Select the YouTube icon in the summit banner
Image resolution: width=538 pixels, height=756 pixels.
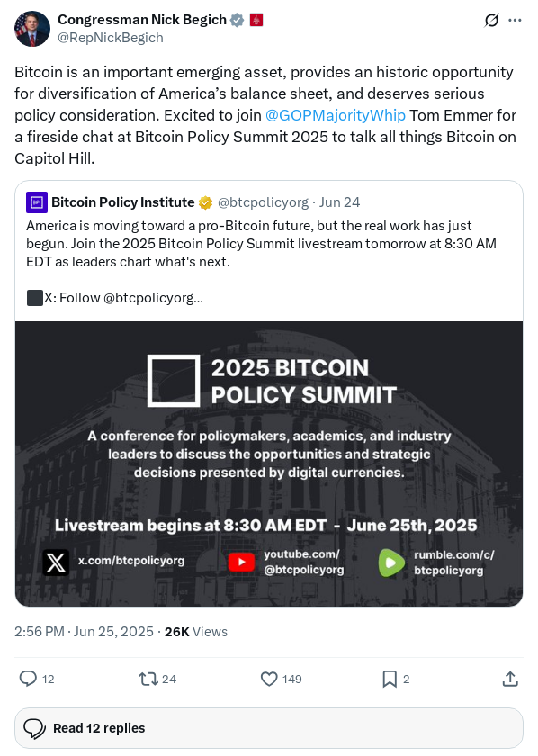coord(240,561)
